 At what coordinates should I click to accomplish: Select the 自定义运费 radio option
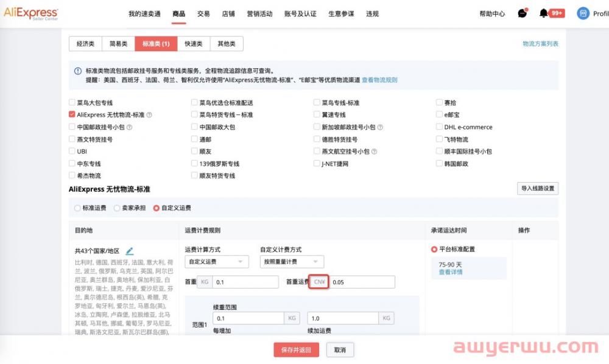coord(156,208)
